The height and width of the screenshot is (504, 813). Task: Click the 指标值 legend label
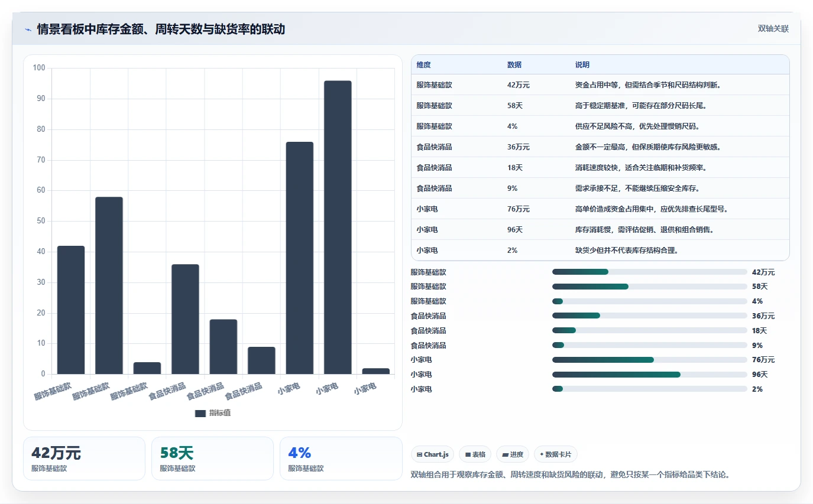[220, 413]
